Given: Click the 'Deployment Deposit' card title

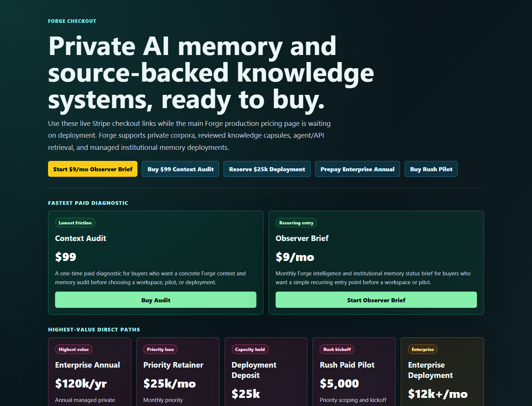Looking at the screenshot, I should click(x=254, y=370).
